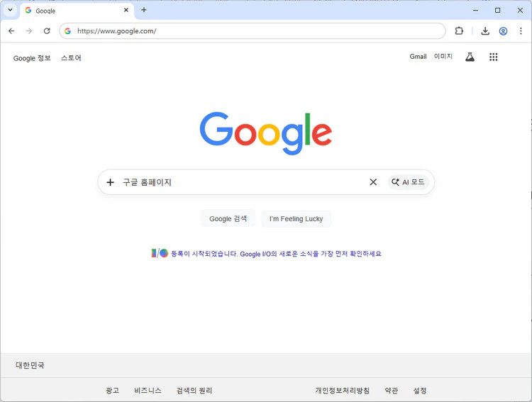Reload the page with refresh icon

tap(47, 31)
